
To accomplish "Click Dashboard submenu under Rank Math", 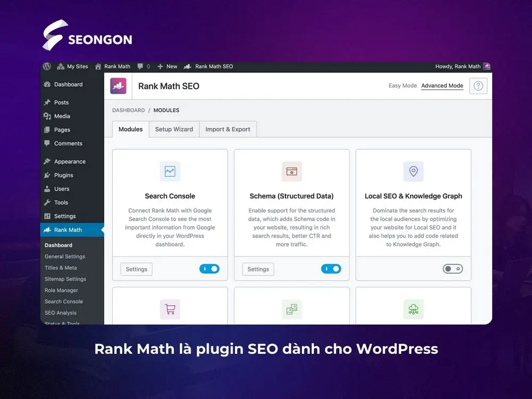I will coord(59,245).
